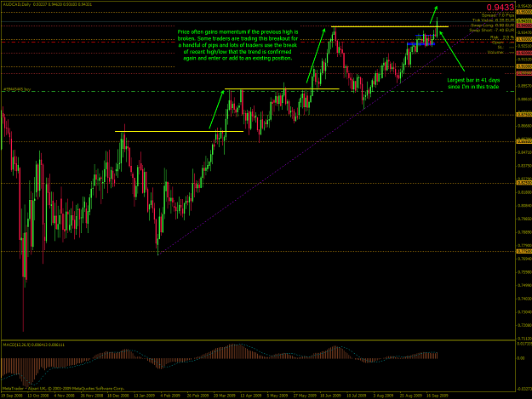Screen dimensions: 532x399
Task: Click the MACD(12,26,9) indicator label
Action: tap(33, 345)
